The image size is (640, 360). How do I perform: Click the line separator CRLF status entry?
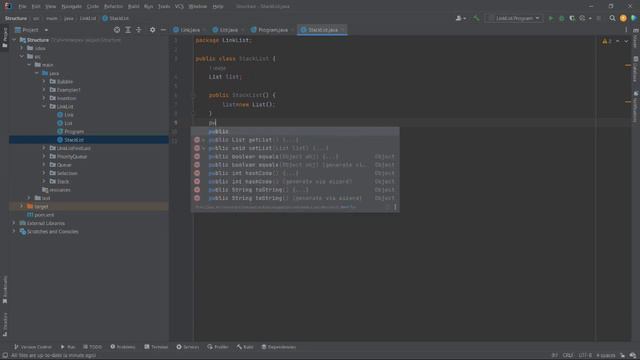click(x=568, y=356)
